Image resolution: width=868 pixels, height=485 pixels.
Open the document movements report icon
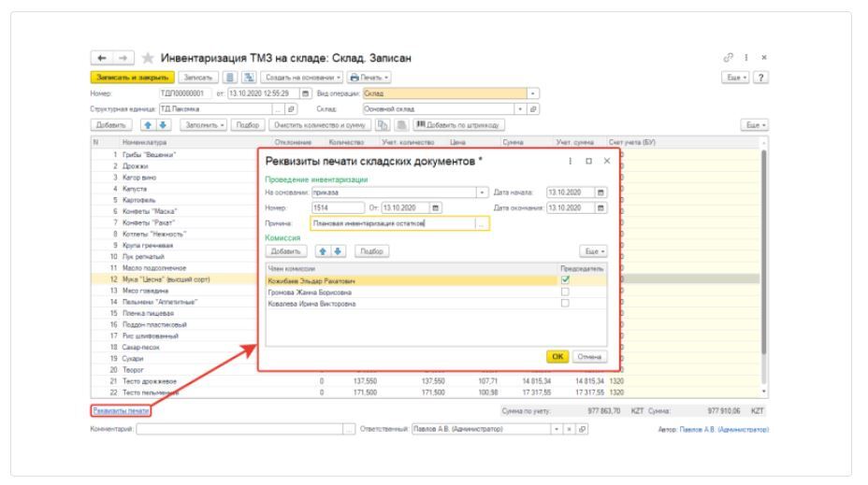(230, 78)
